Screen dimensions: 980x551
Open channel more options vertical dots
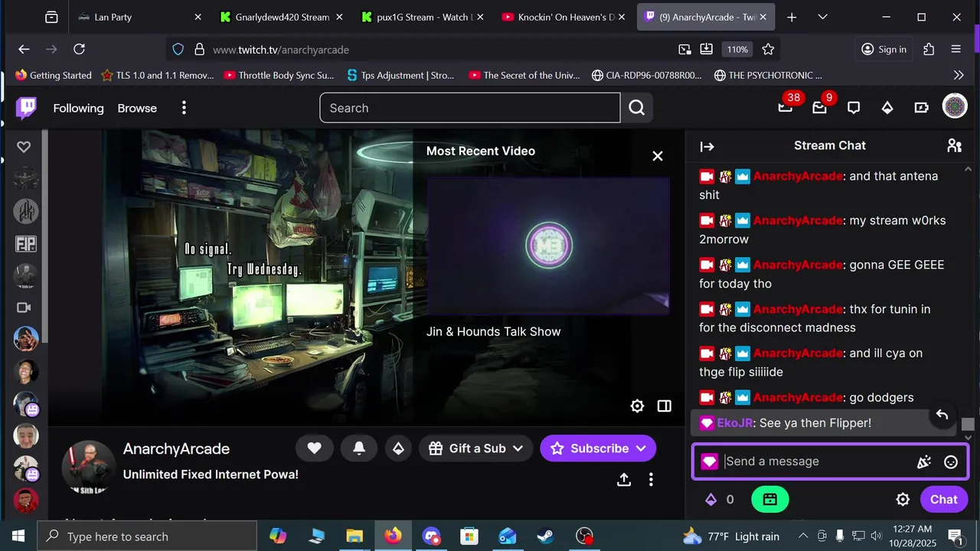651,480
